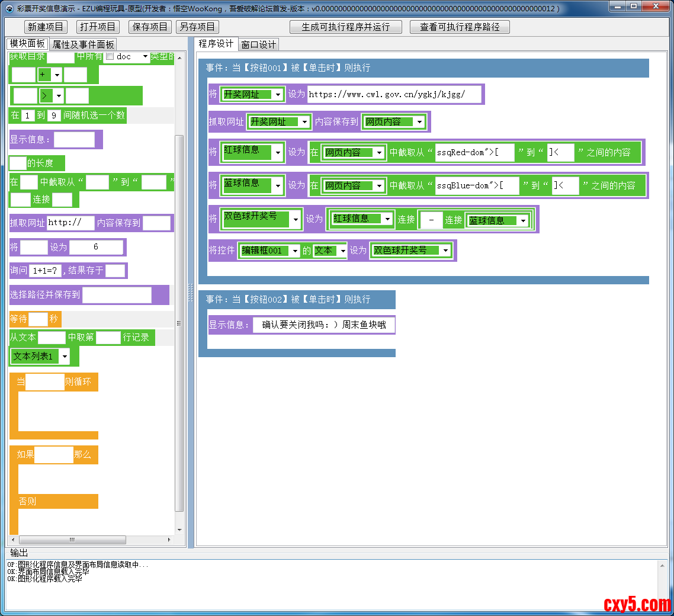Screen dimensions: 674x616
Task: Click the 确认要关闭我吗 message text field
Action: pos(323,325)
